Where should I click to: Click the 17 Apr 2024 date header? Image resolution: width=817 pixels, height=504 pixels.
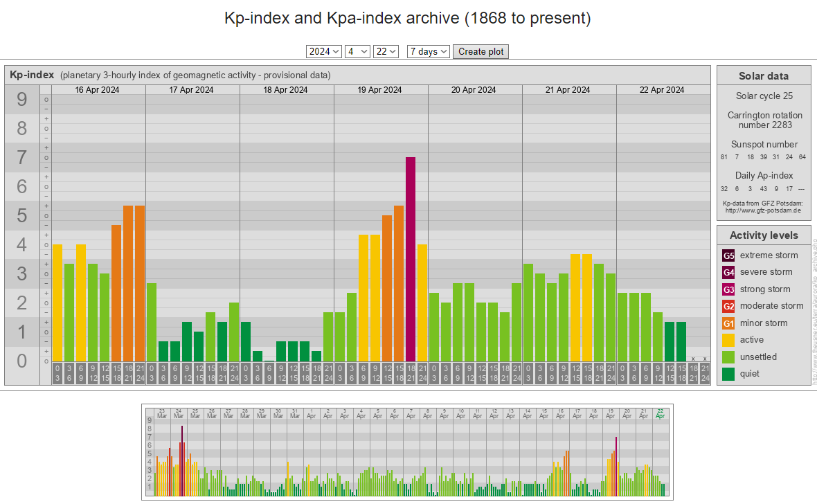pyautogui.click(x=191, y=89)
